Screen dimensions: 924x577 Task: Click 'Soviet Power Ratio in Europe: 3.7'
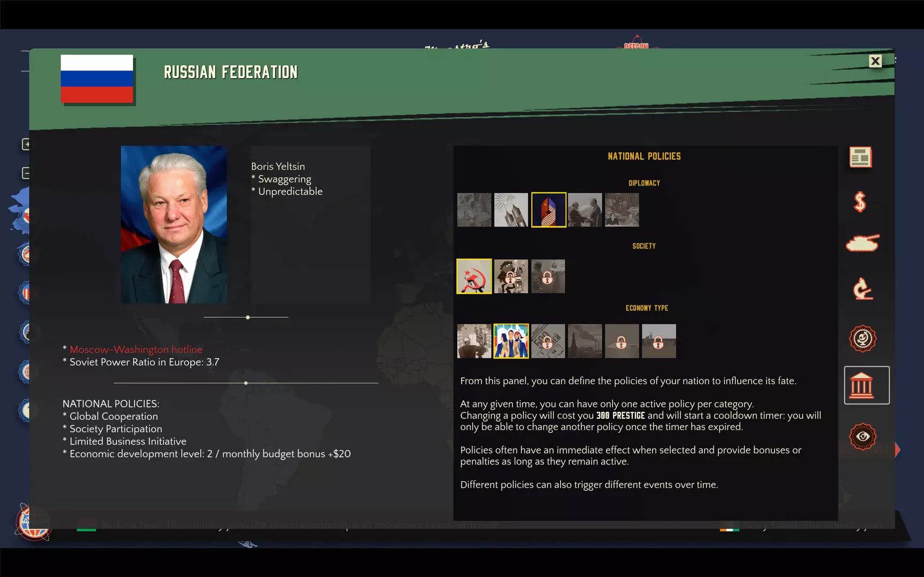click(x=144, y=362)
